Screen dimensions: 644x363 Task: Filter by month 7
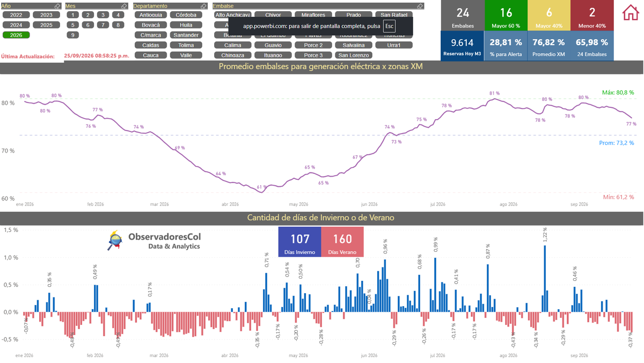click(103, 25)
